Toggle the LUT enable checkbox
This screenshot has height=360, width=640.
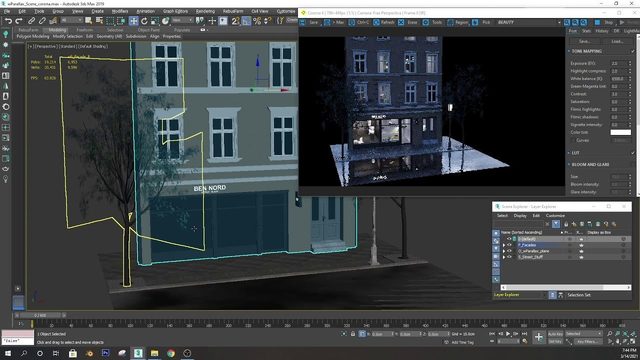pyautogui.click(x=633, y=153)
